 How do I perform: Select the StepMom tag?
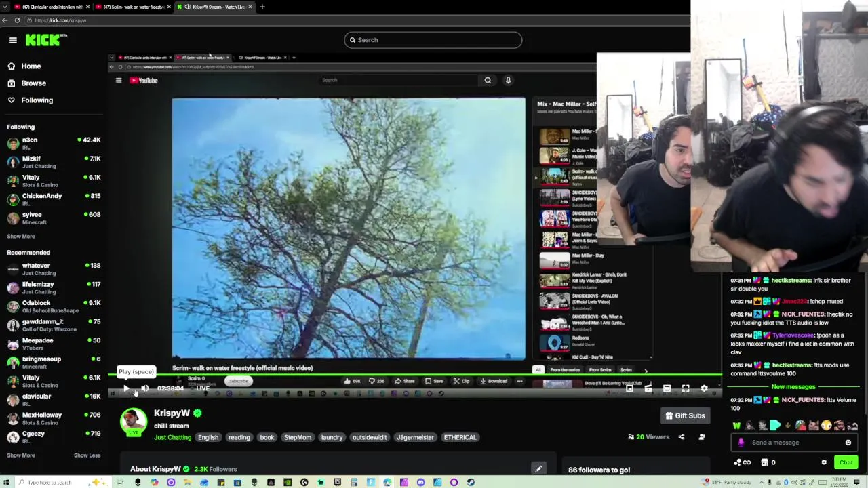tap(298, 437)
